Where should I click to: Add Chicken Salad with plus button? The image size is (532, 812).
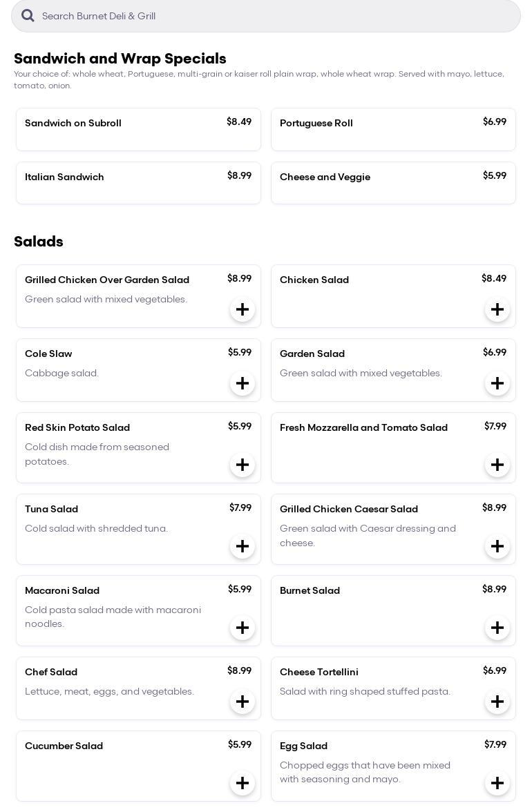click(497, 309)
